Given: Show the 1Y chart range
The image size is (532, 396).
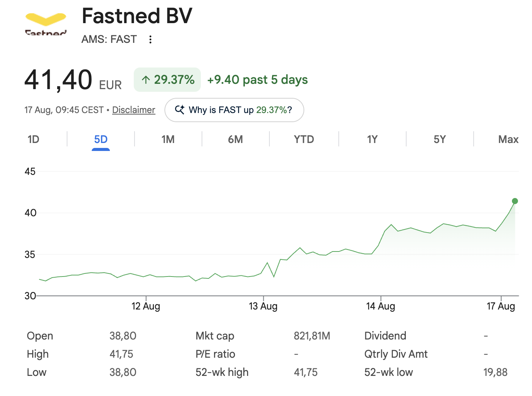Looking at the screenshot, I should click(372, 140).
